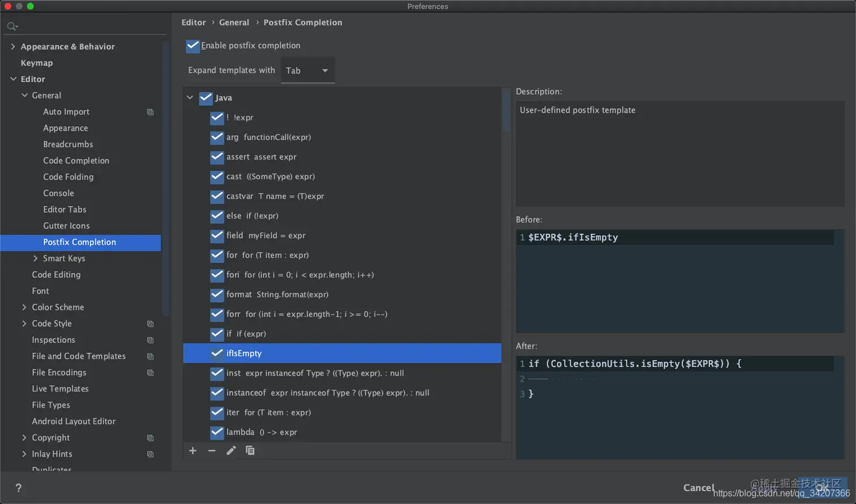Click the search magnifier in settings search
The height and width of the screenshot is (504, 856).
tap(12, 26)
